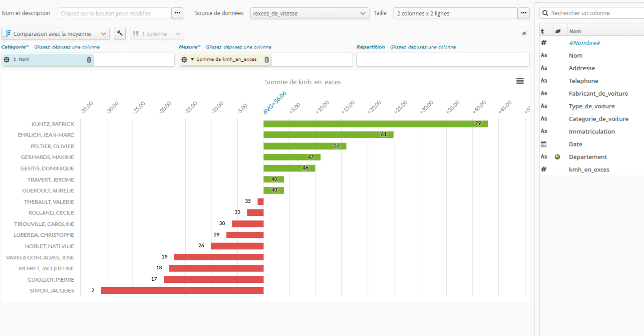Click the Taille field 2 colonnes x 2 lignes
The height and width of the screenshot is (336, 644).
point(456,13)
